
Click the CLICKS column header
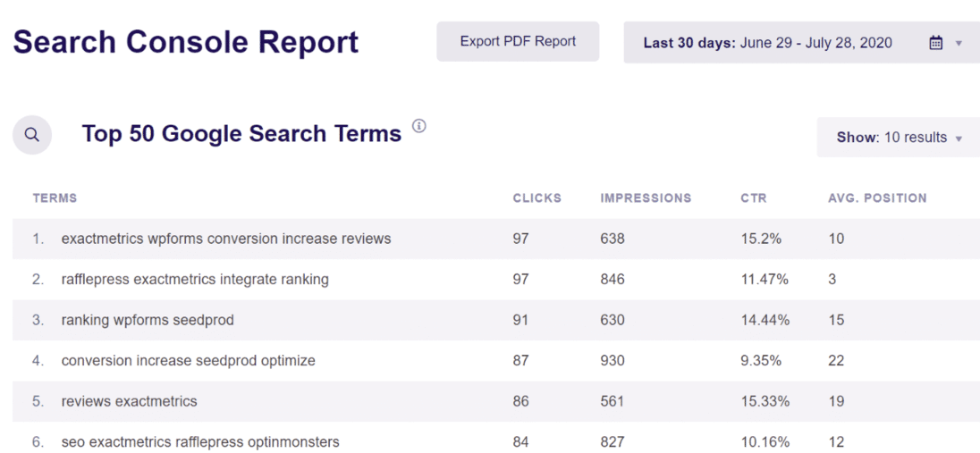coord(536,198)
